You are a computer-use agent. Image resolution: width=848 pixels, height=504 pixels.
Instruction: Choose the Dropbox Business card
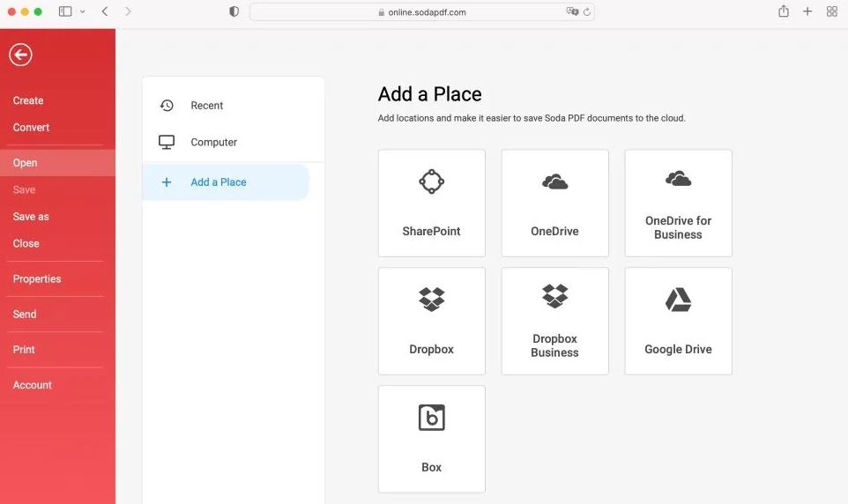(x=554, y=322)
